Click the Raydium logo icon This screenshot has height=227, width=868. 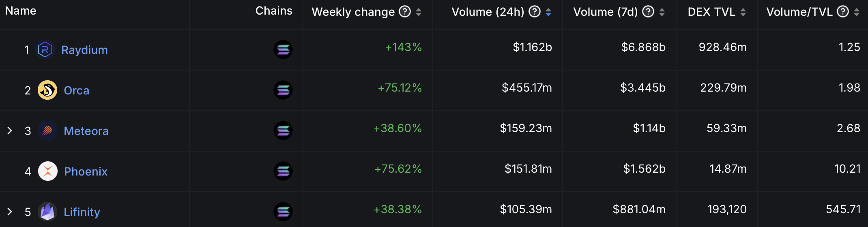pos(45,49)
